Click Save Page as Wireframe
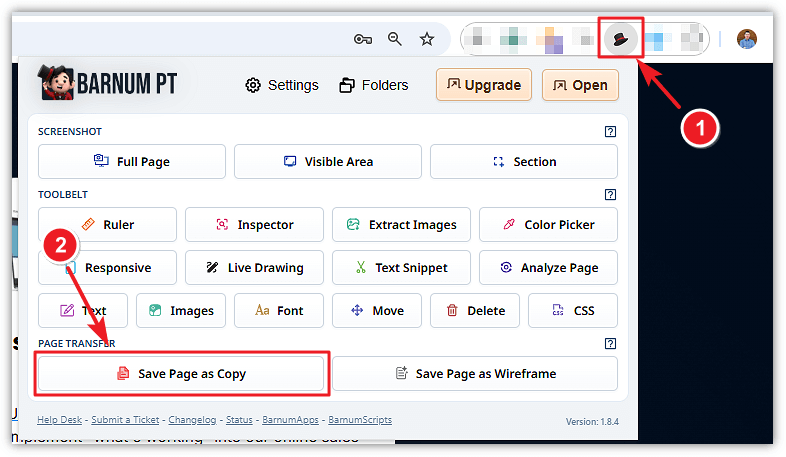 click(x=475, y=373)
